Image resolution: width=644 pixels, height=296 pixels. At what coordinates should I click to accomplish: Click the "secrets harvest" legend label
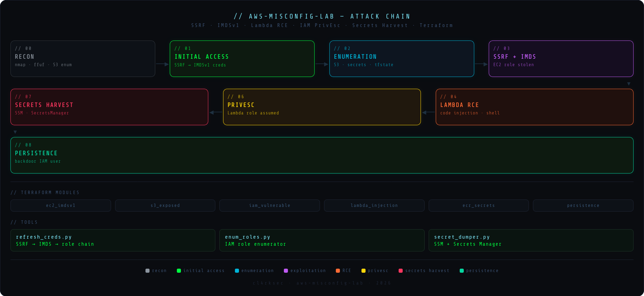427,271
